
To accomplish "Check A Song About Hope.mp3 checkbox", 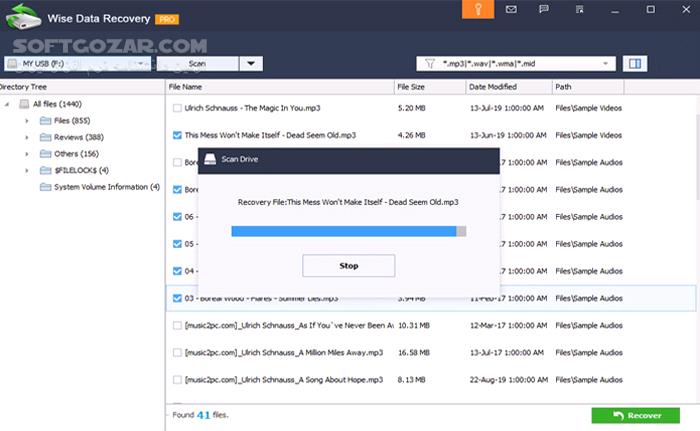I will click(x=177, y=380).
